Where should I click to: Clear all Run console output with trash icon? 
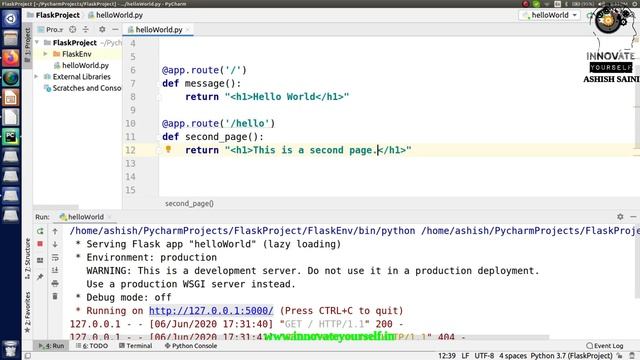(x=55, y=296)
